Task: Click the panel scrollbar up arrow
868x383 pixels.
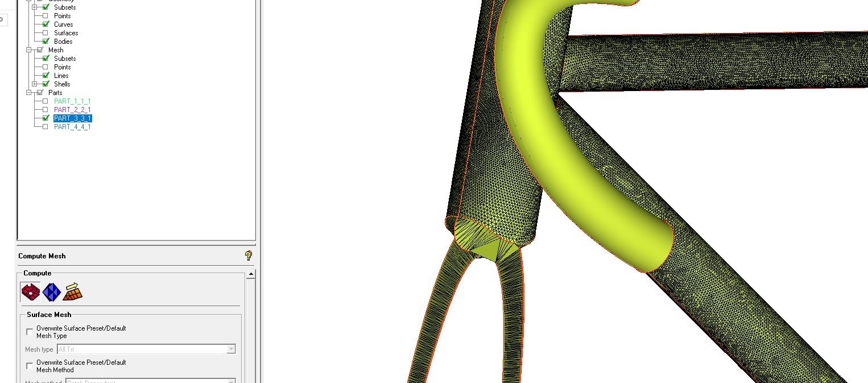Action: (x=251, y=274)
